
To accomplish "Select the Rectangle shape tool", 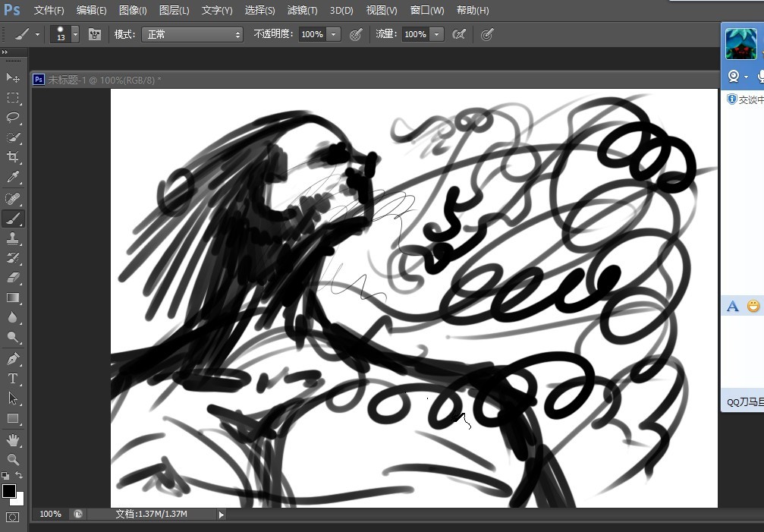I will coord(13,418).
